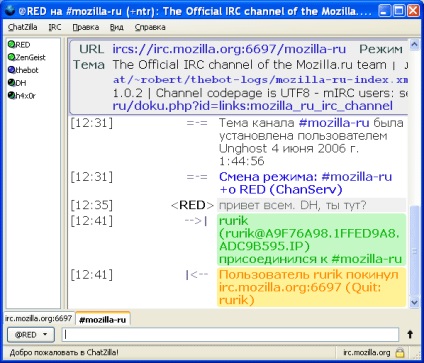The image size is (424, 363).
Task: Click irc.mozilla.org in the status bar
Action: [367, 353]
